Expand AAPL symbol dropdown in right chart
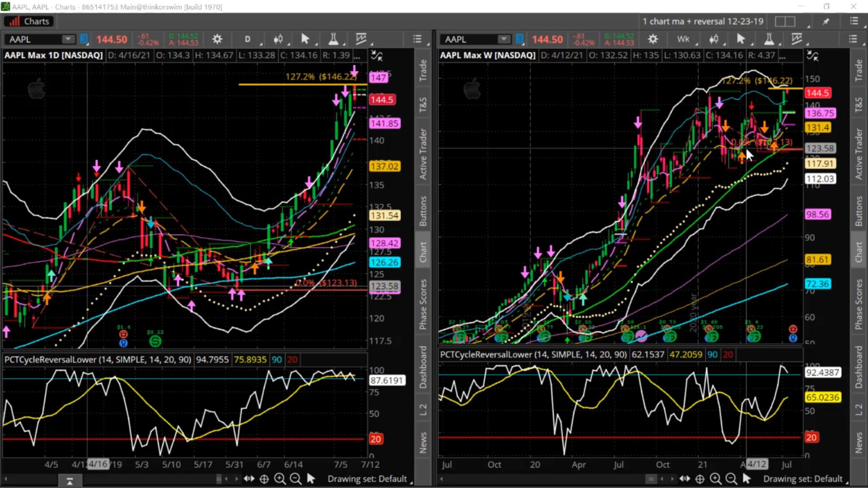 pos(504,39)
